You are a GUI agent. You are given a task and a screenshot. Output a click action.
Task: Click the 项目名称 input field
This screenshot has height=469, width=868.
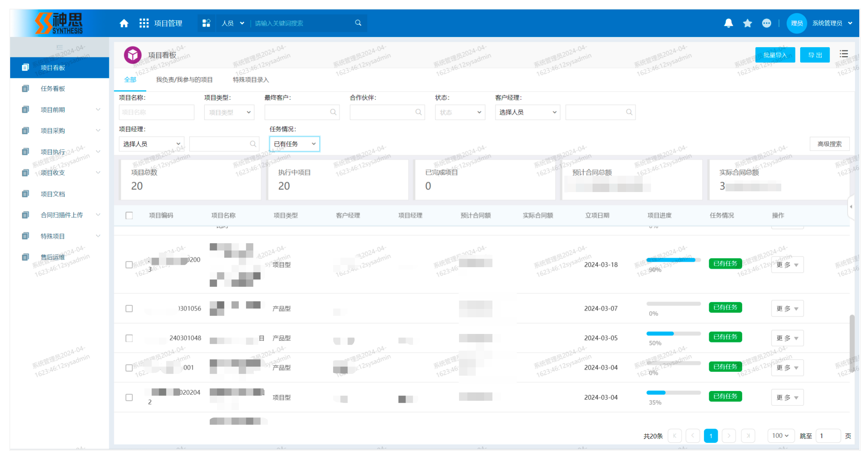(x=157, y=113)
